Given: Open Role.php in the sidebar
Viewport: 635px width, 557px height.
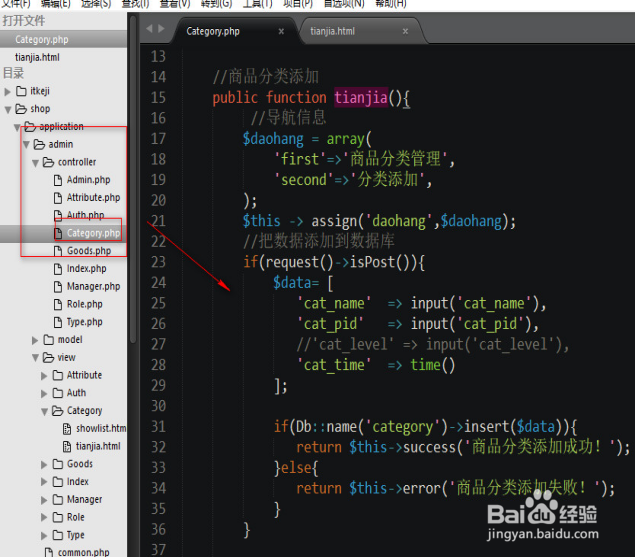Looking at the screenshot, I should pos(84,304).
